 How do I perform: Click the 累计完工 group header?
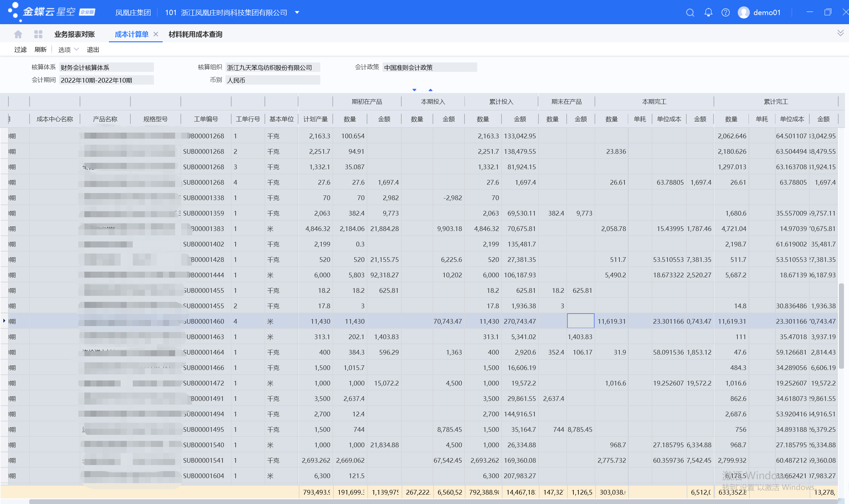pos(776,101)
